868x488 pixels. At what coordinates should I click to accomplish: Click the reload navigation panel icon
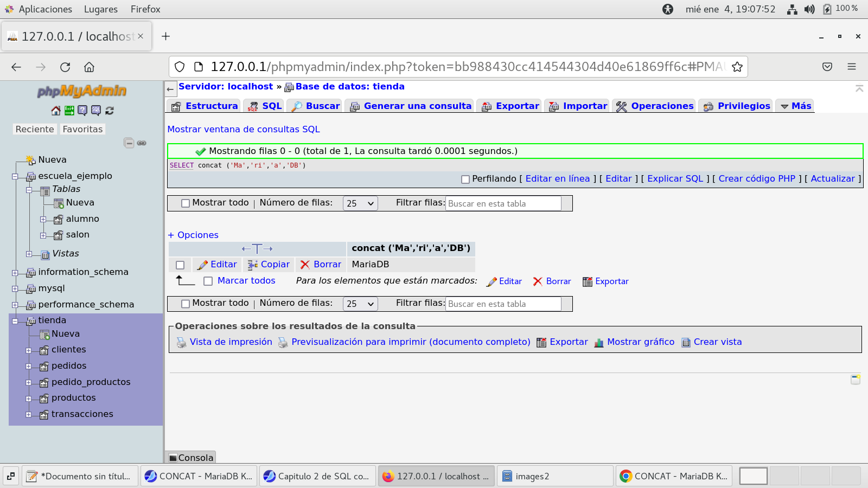tap(110, 111)
